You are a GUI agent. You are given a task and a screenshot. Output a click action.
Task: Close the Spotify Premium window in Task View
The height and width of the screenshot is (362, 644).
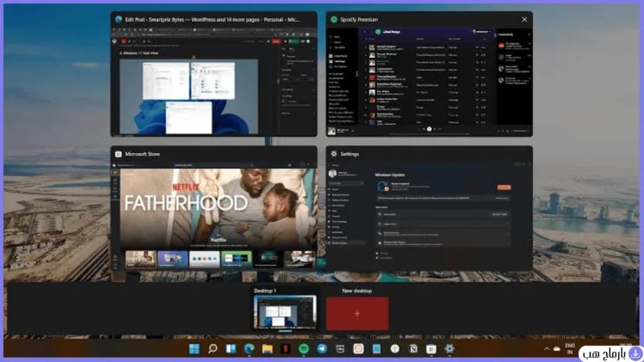pyautogui.click(x=524, y=19)
